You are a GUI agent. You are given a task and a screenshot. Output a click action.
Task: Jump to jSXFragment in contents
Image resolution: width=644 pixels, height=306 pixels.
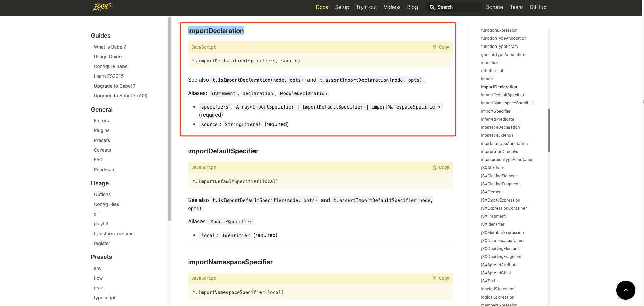click(x=493, y=216)
